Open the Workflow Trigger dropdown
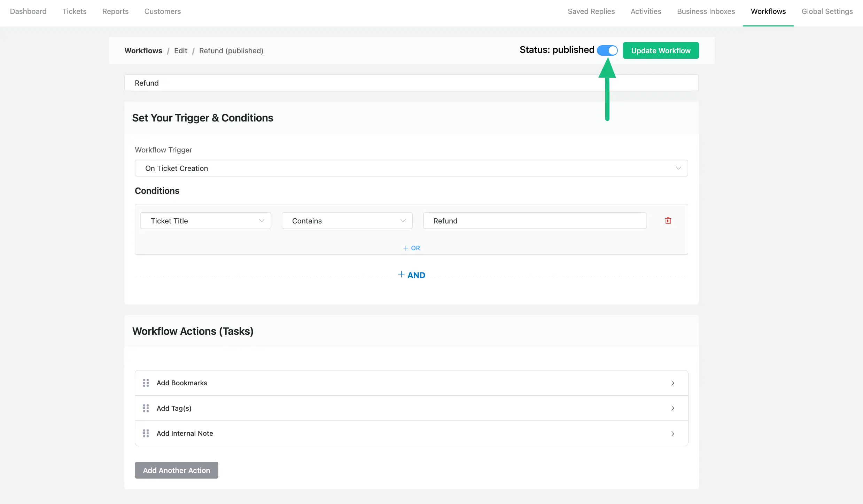863x504 pixels. click(x=411, y=168)
